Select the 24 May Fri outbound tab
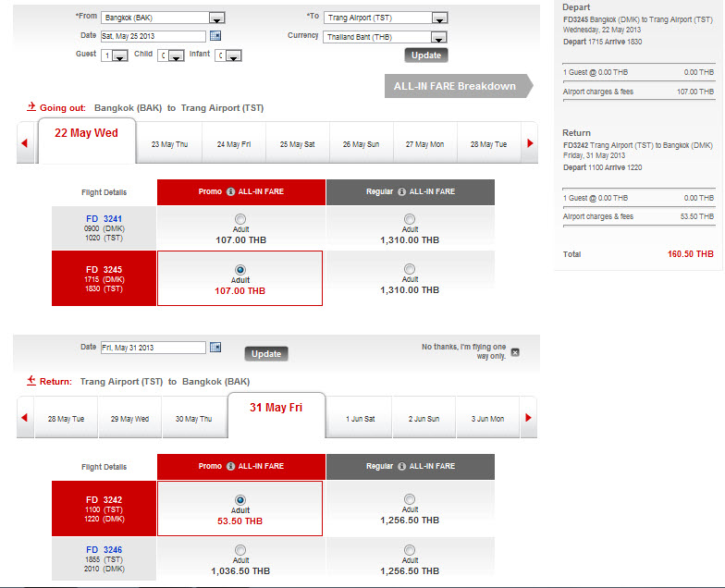The height and width of the screenshot is (588, 725). point(234,143)
